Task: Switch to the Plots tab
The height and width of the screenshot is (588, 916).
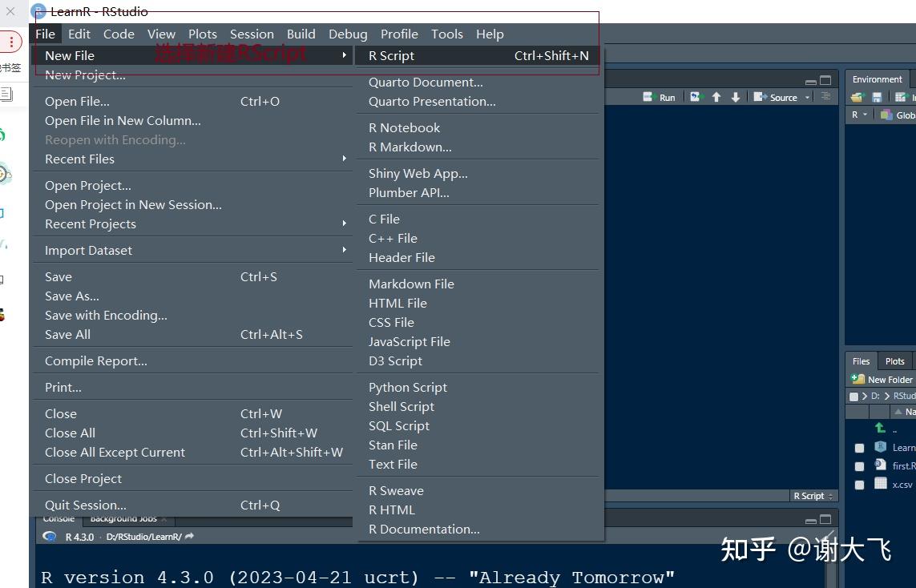Action: 894,360
